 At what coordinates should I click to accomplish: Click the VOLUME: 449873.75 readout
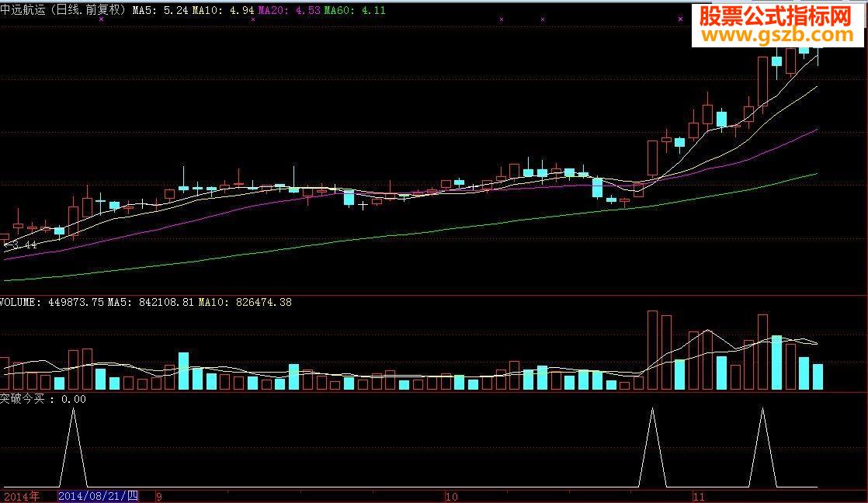pyautogui.click(x=52, y=302)
